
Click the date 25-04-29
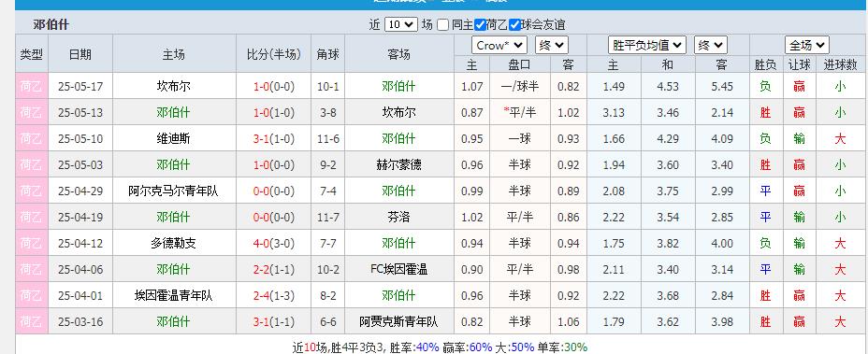[x=80, y=191]
